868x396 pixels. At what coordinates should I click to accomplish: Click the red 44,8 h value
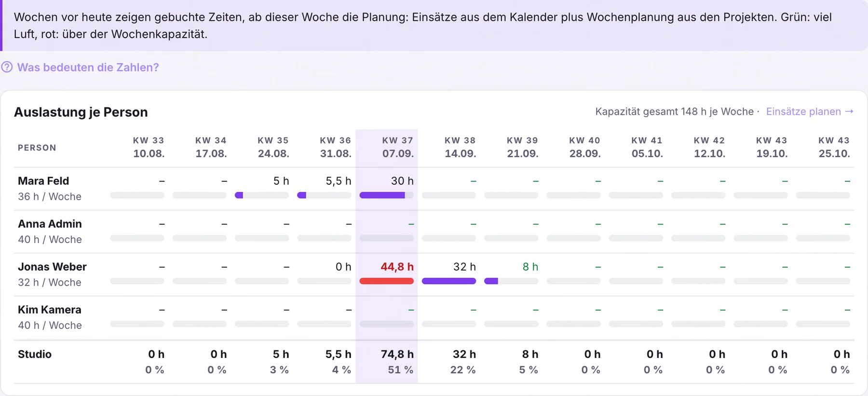coord(397,267)
